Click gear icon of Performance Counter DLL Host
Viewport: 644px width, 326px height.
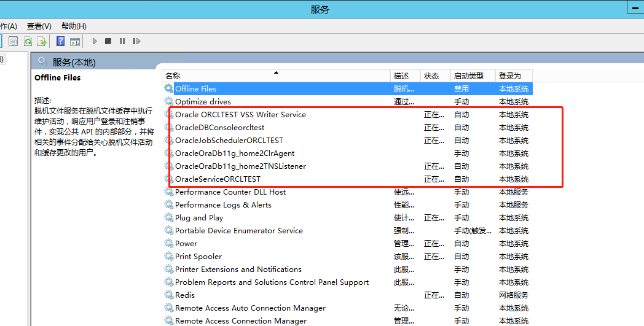coord(168,192)
